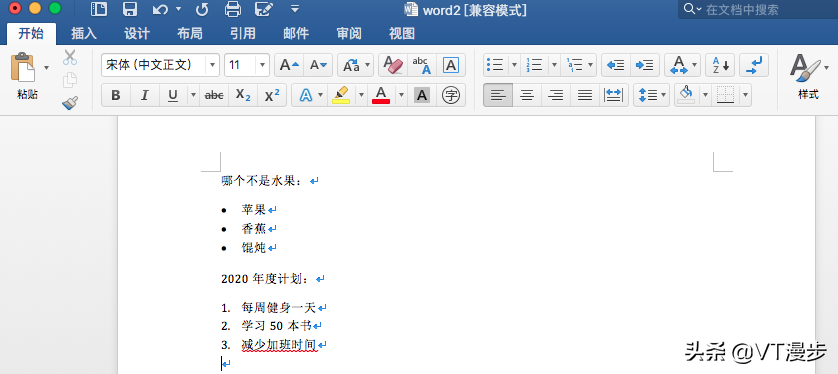Switch to the 审阅 tab
This screenshot has height=374, width=838.
pyautogui.click(x=349, y=34)
